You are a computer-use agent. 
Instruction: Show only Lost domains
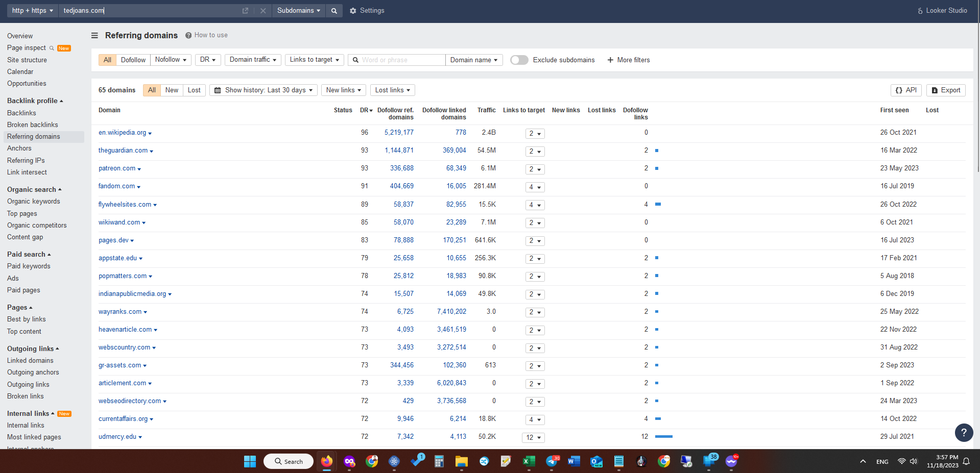[194, 90]
